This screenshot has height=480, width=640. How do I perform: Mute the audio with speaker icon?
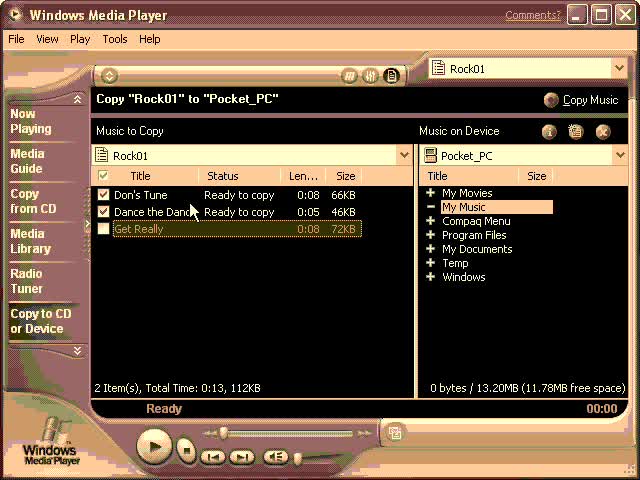tap(275, 457)
